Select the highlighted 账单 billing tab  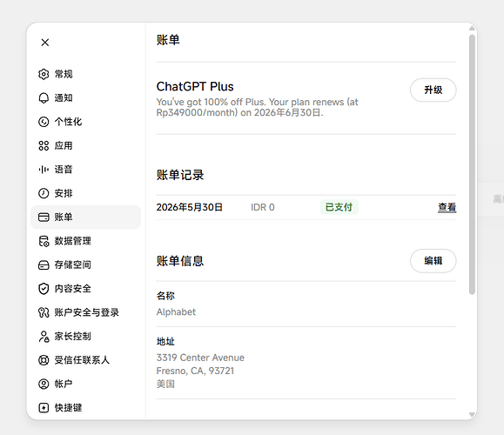pyautogui.click(x=85, y=217)
